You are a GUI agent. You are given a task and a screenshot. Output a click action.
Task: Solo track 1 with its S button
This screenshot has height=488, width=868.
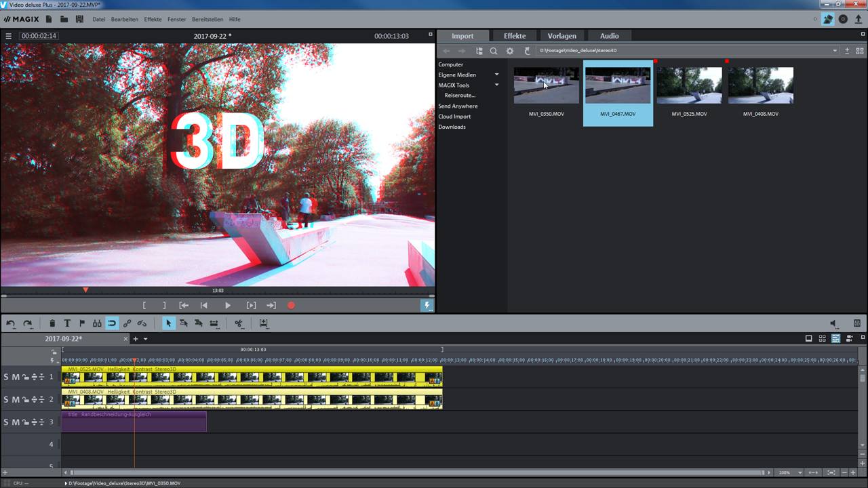click(x=6, y=377)
